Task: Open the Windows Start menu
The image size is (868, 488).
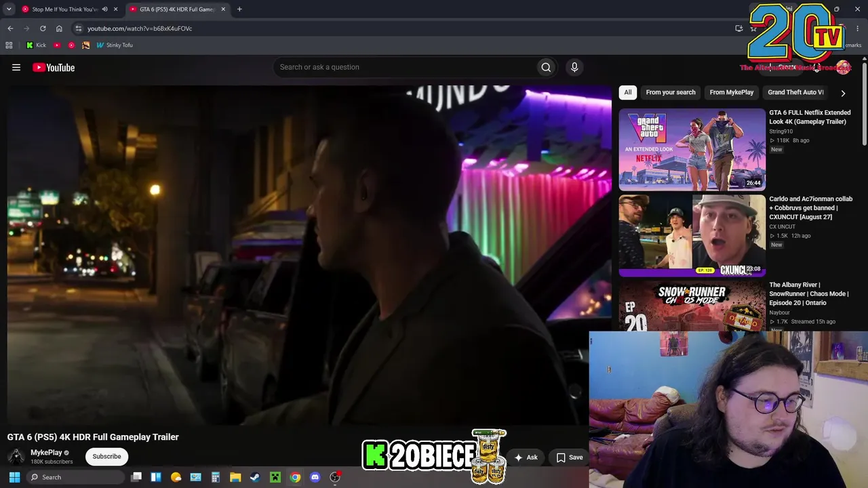Action: 14,477
